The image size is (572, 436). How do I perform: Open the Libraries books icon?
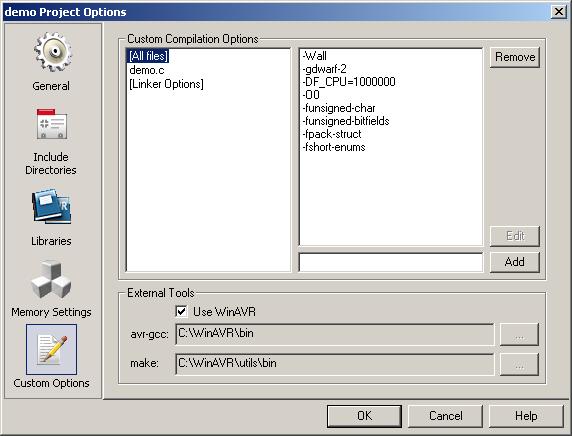coord(51,206)
